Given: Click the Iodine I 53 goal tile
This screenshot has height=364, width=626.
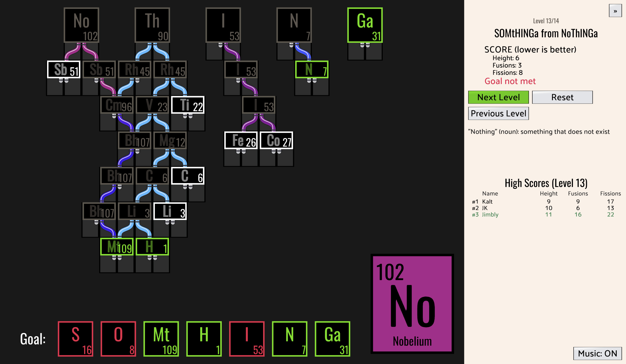Looking at the screenshot, I should coord(247,339).
